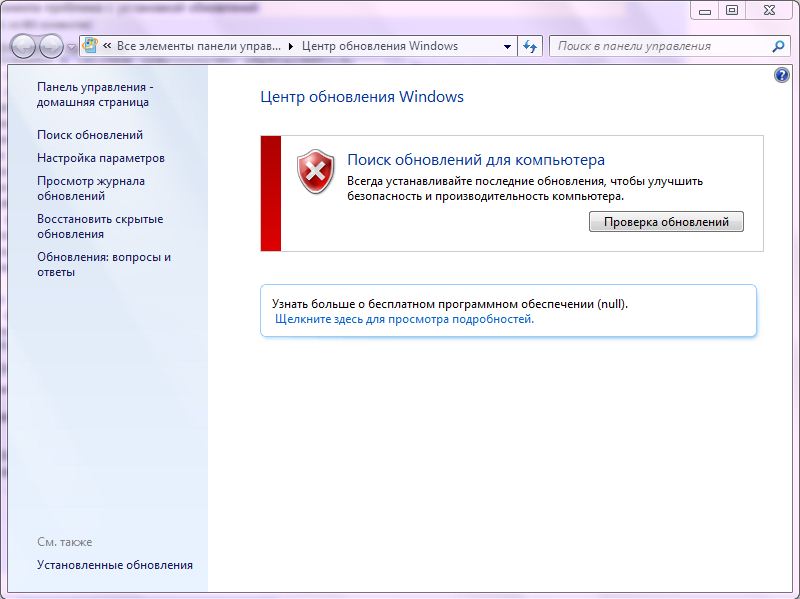The width and height of the screenshot is (800, 599).
Task: Open 'Обновления: вопросы и ответы' link
Action: (x=104, y=264)
